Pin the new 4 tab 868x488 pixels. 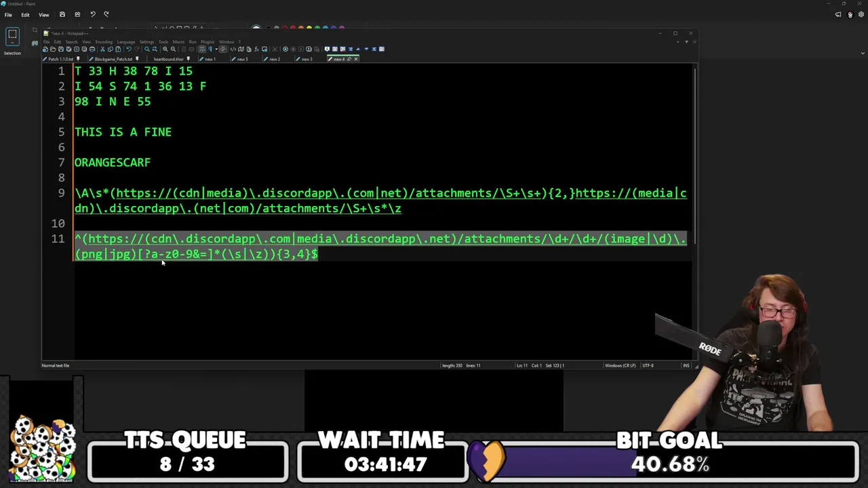pos(349,59)
